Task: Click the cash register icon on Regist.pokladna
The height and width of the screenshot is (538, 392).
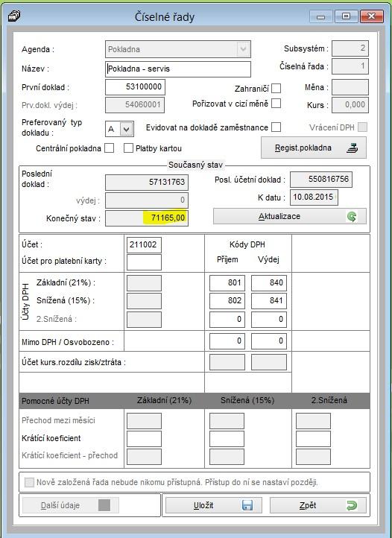Action: click(x=352, y=148)
